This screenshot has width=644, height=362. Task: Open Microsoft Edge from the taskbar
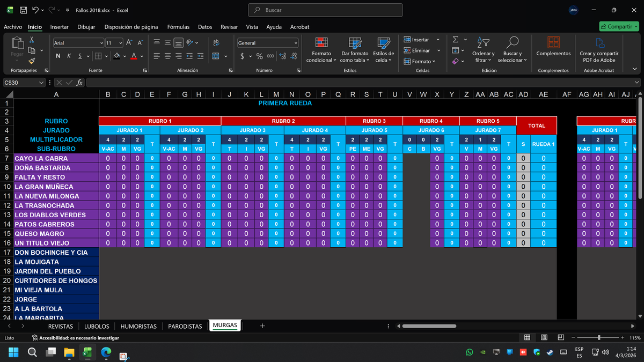tap(106, 352)
